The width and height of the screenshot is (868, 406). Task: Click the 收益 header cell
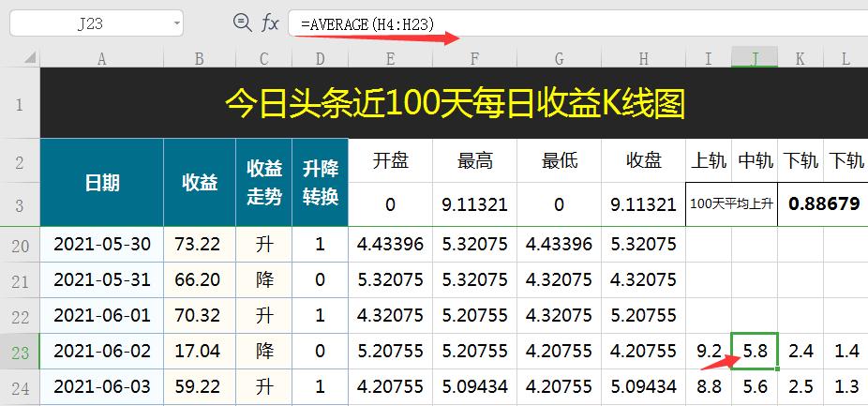[200, 182]
